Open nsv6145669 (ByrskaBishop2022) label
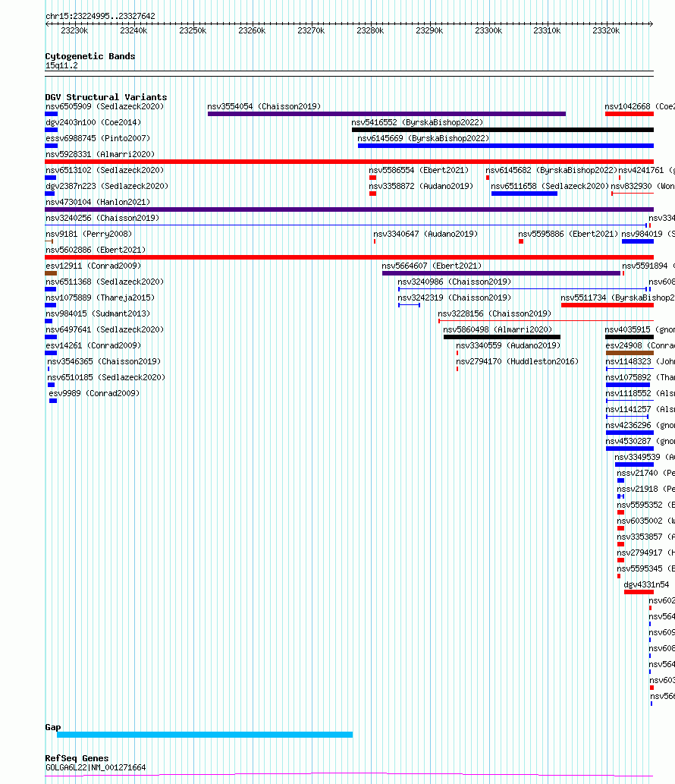This screenshot has height=784, width=675. [x=423, y=138]
